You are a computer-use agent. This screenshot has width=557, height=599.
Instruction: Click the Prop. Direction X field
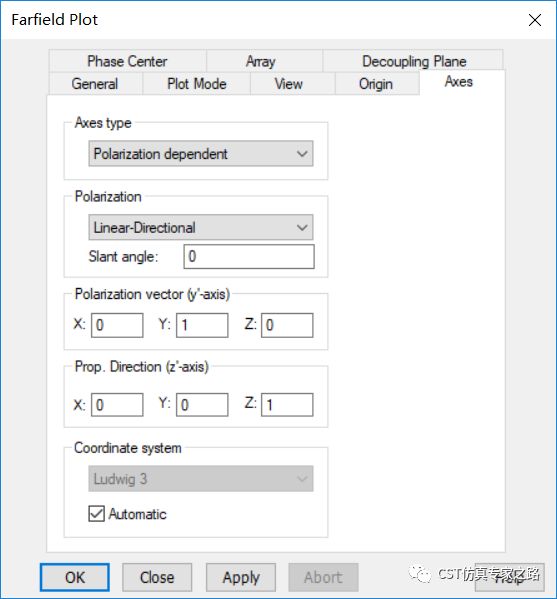pyautogui.click(x=117, y=405)
